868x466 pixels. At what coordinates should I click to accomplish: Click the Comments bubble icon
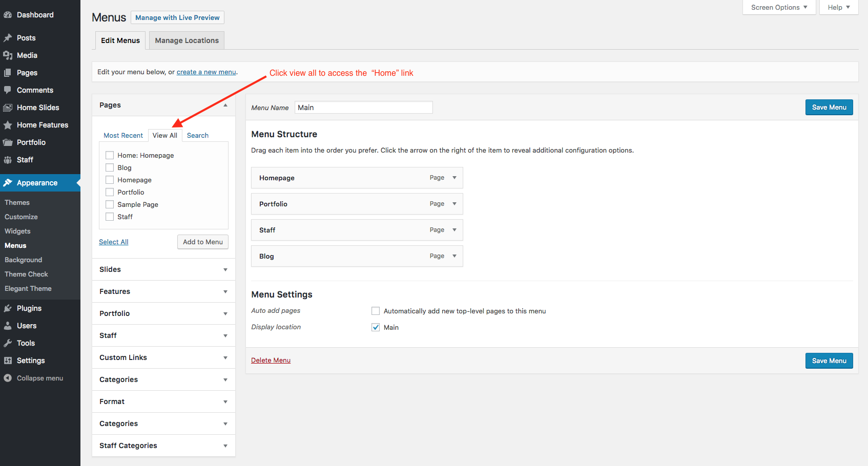click(x=9, y=90)
